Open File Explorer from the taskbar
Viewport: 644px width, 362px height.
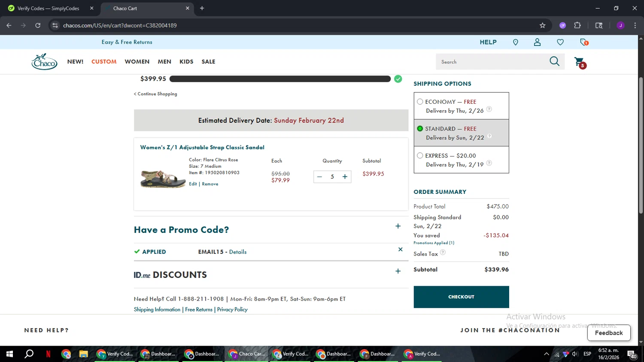pos(83,354)
